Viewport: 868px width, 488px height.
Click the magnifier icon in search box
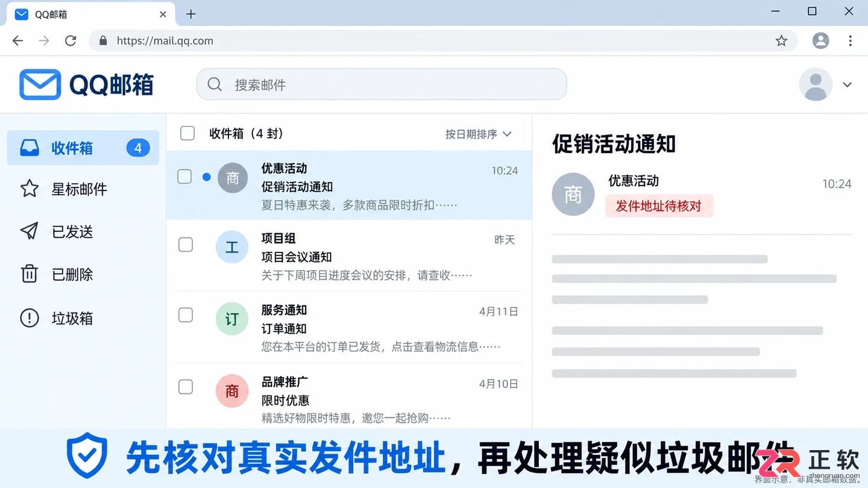point(215,84)
